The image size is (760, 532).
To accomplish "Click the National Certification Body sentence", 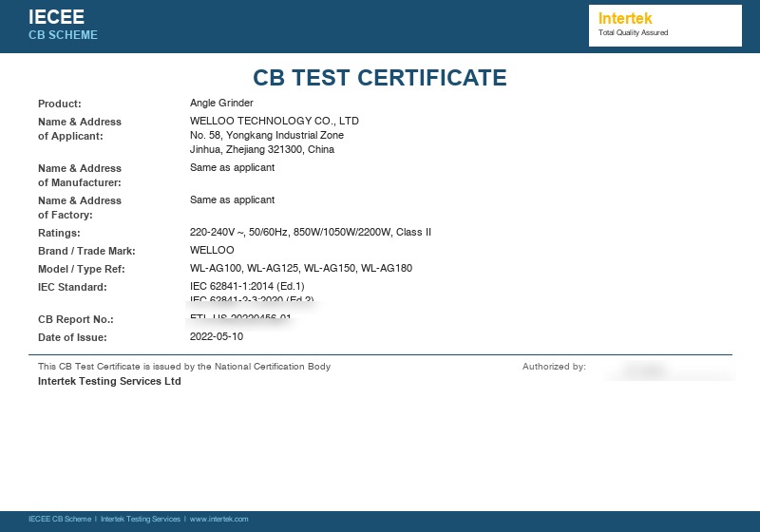I will (184, 367).
